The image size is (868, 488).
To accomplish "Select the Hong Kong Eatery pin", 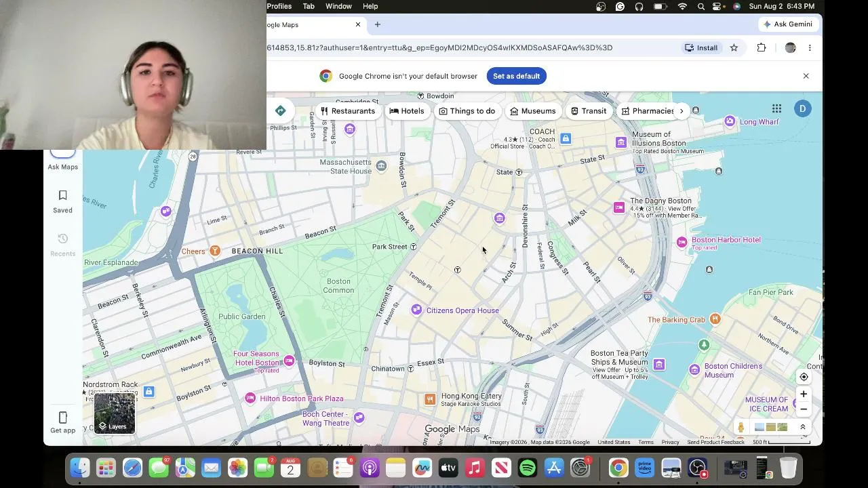I will (x=429, y=399).
